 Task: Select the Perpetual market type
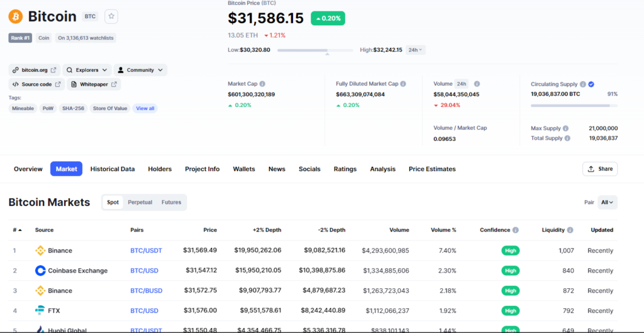140,202
